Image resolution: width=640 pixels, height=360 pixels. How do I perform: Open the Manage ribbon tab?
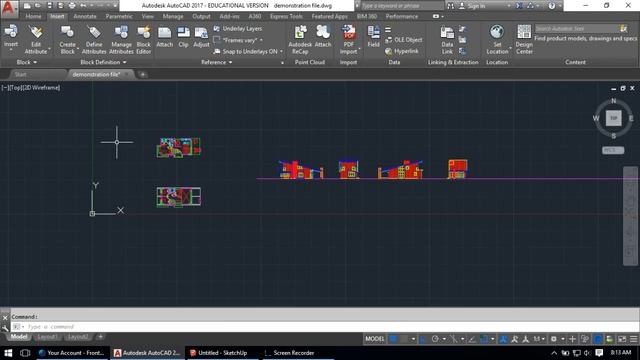173,16
